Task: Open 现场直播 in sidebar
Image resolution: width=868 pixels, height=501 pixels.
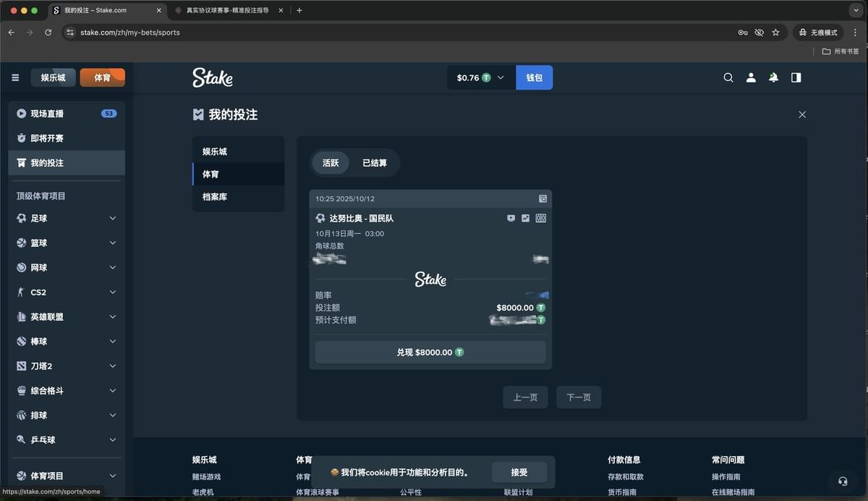Action: (67, 114)
